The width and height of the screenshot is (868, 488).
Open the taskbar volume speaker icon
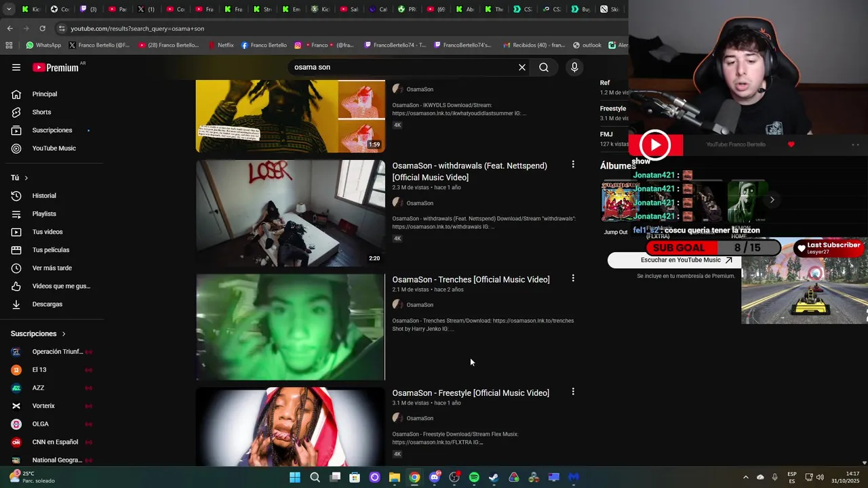point(820,477)
